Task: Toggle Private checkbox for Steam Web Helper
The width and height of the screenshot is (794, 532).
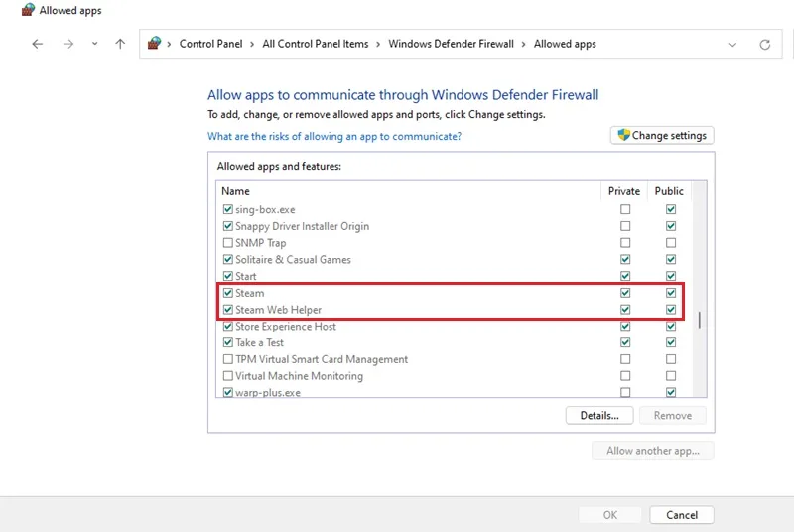Action: [x=625, y=310]
